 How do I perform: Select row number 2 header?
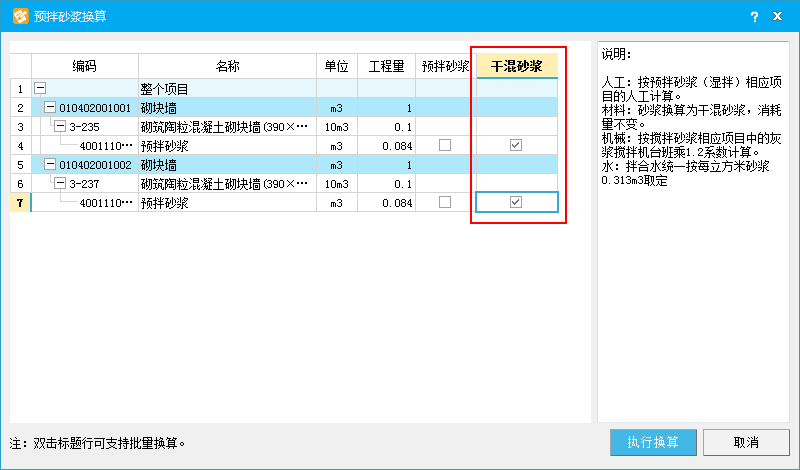click(20, 107)
